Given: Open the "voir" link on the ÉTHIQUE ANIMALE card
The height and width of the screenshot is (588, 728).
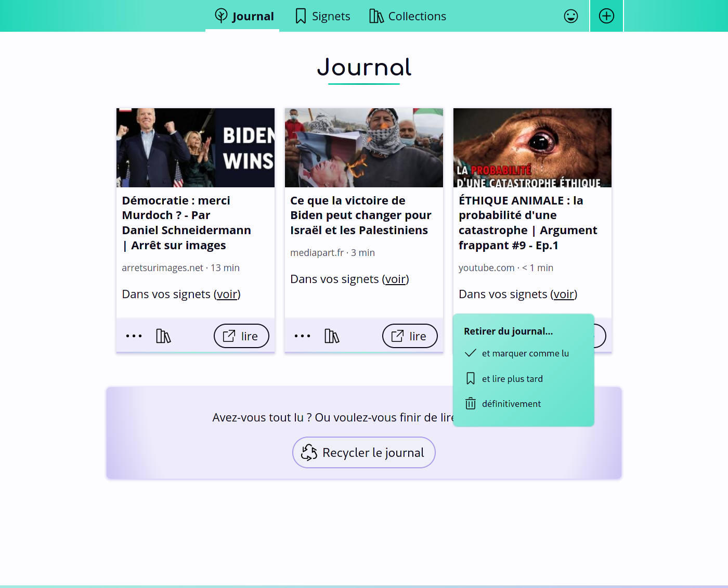Looking at the screenshot, I should click(564, 294).
